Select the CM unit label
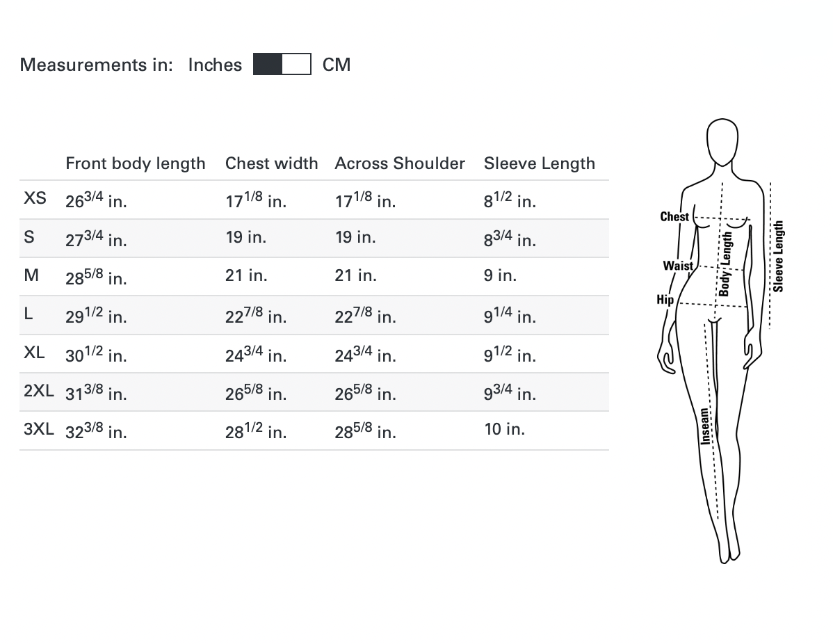Image resolution: width=833 pixels, height=644 pixels. (337, 65)
